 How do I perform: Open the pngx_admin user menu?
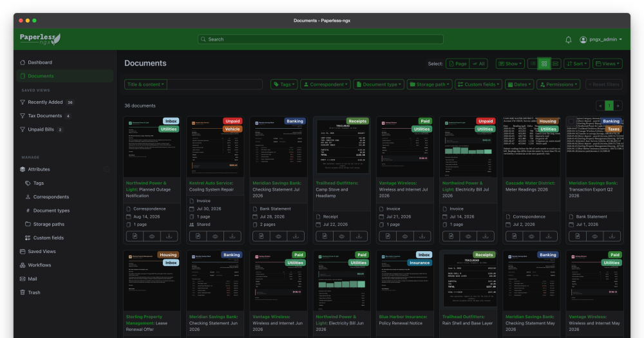coord(601,40)
